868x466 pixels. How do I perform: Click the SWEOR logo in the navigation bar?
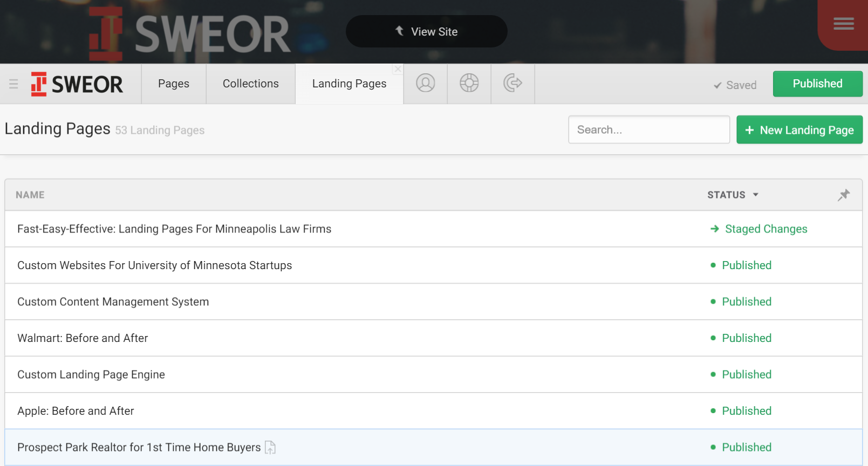click(77, 84)
